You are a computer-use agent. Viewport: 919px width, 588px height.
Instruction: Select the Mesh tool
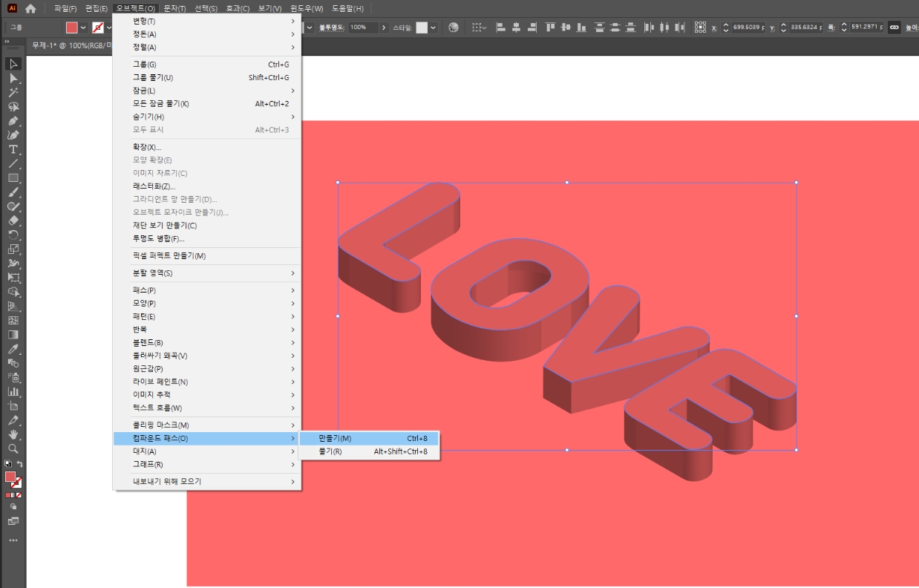pos(13,320)
